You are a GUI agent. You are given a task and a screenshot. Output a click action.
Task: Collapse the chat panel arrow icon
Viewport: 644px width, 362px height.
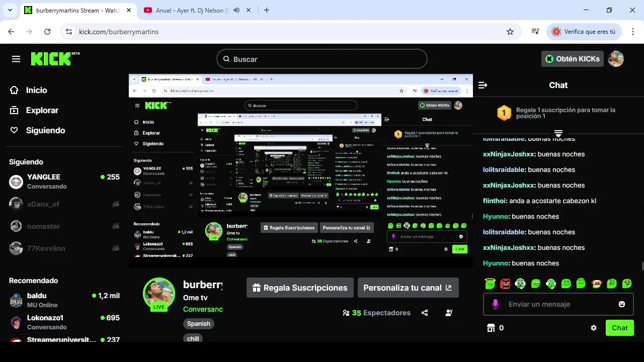pos(483,85)
